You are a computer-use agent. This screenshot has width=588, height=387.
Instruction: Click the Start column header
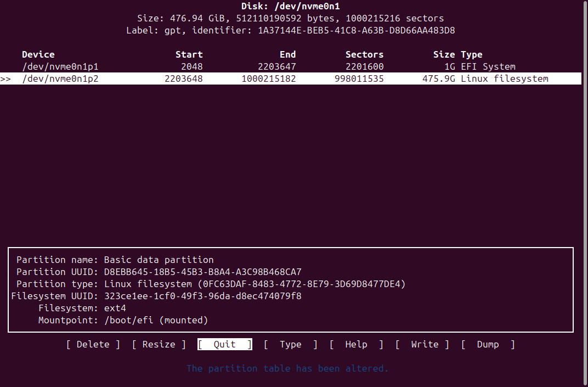click(189, 54)
